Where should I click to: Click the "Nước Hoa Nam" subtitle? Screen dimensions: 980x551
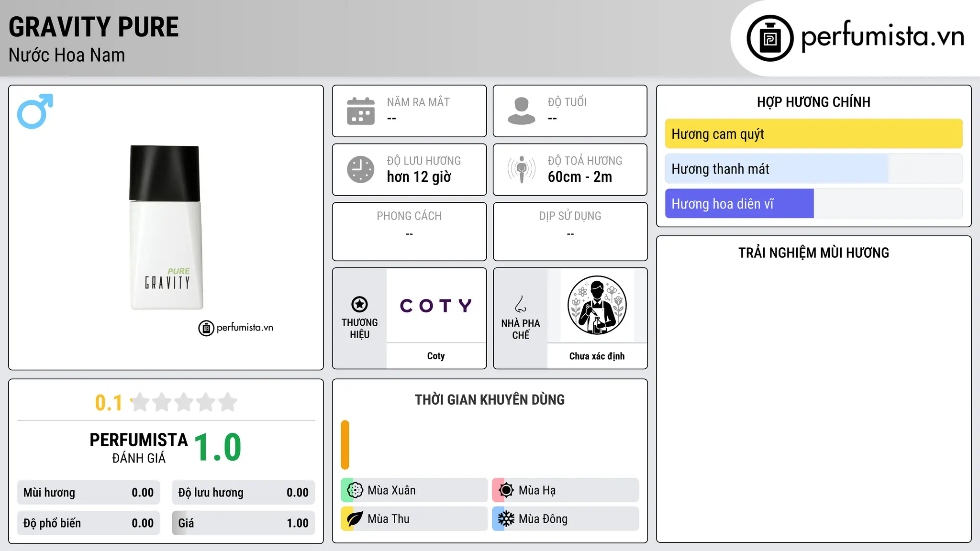point(67,55)
